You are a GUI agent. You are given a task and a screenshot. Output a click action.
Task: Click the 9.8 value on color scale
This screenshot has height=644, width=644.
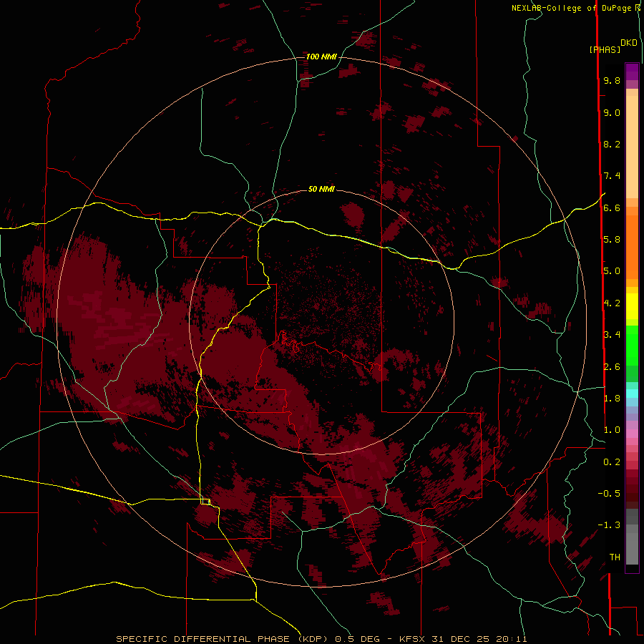point(612,80)
